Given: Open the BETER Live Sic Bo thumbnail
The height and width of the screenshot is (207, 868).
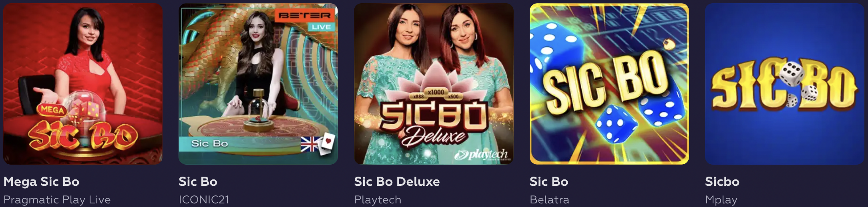Looking at the screenshot, I should 258,84.
